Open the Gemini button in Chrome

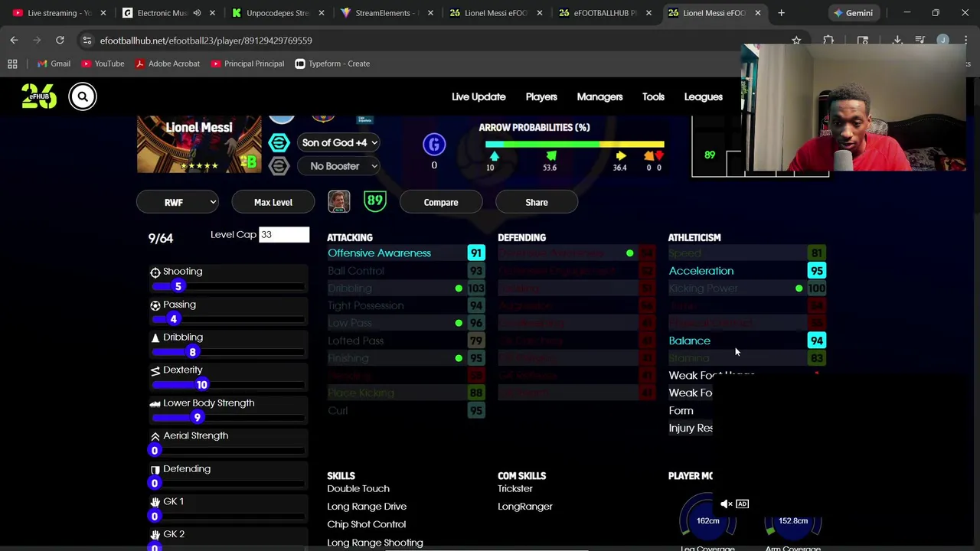point(852,13)
